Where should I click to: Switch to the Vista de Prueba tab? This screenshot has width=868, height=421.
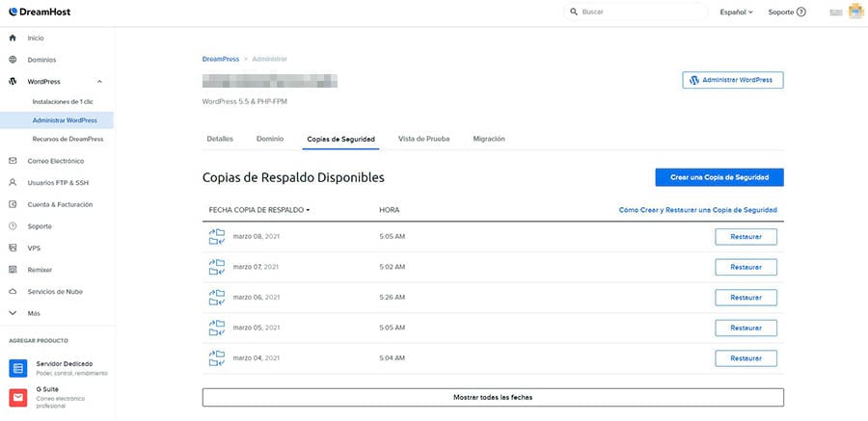[423, 139]
